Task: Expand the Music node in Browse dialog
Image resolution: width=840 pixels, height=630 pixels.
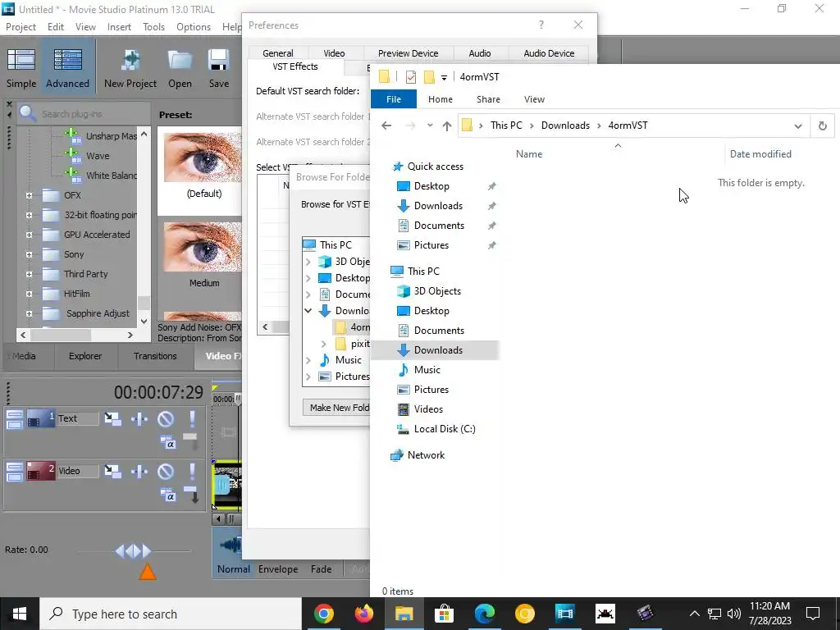Action: click(308, 361)
